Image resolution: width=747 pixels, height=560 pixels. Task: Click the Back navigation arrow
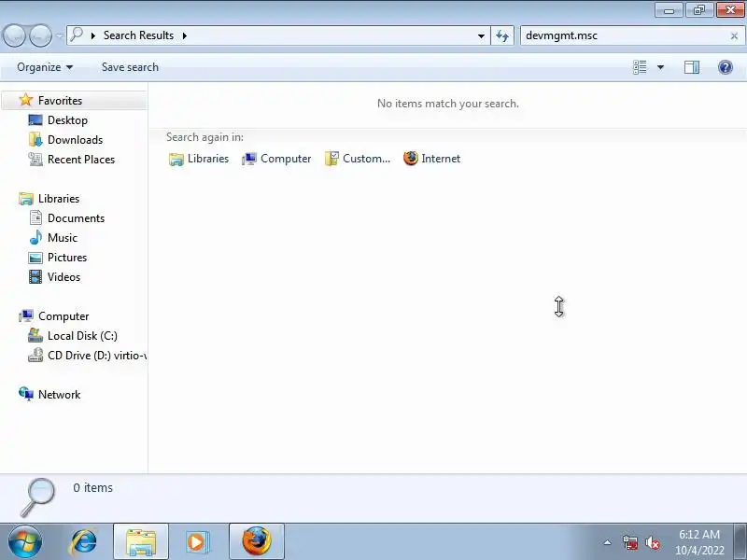[x=14, y=35]
